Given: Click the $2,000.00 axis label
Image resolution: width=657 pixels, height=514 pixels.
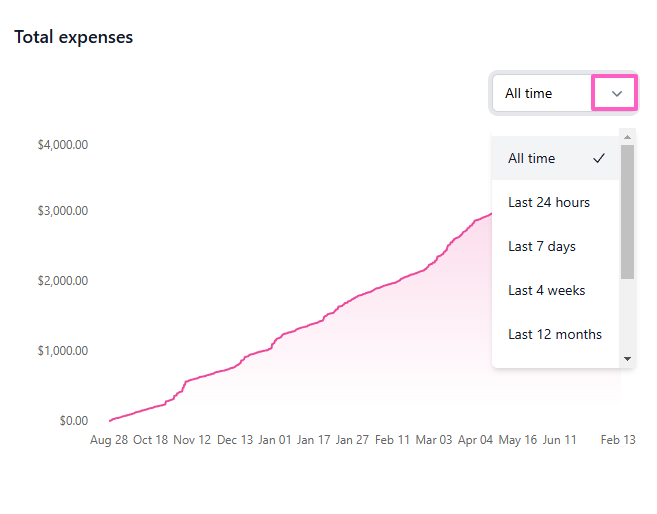Looking at the screenshot, I should [62, 280].
